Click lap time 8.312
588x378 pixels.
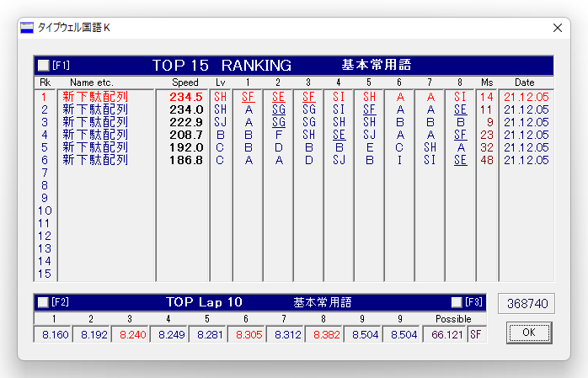click(x=287, y=334)
